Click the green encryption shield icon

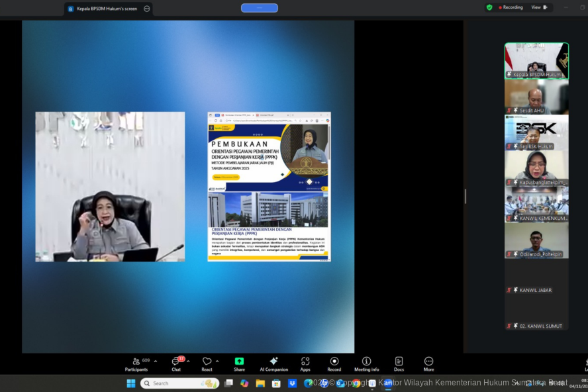[x=489, y=7]
